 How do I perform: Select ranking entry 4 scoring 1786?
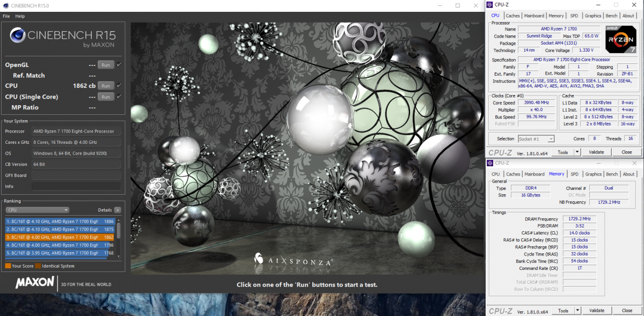(60, 245)
